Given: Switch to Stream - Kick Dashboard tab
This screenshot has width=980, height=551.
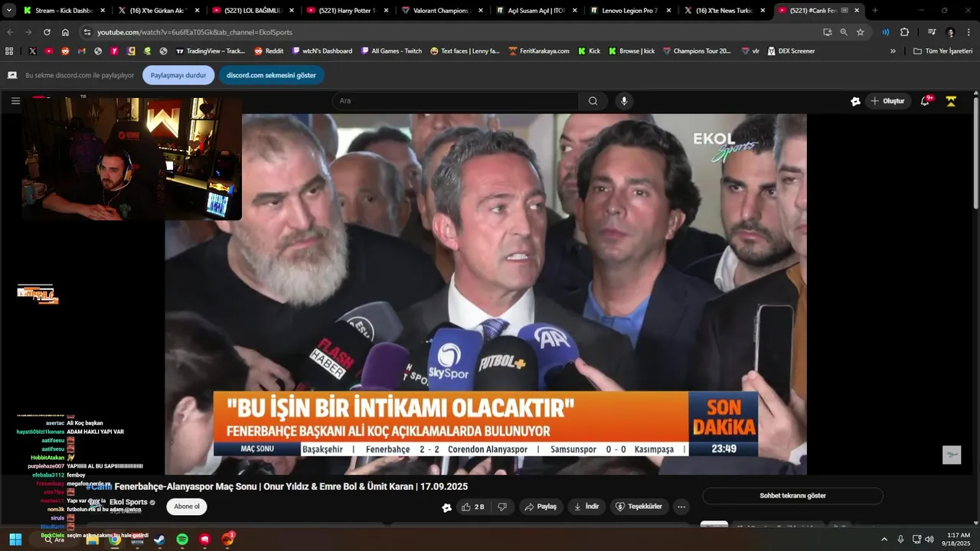Looking at the screenshot, I should coord(65,11).
